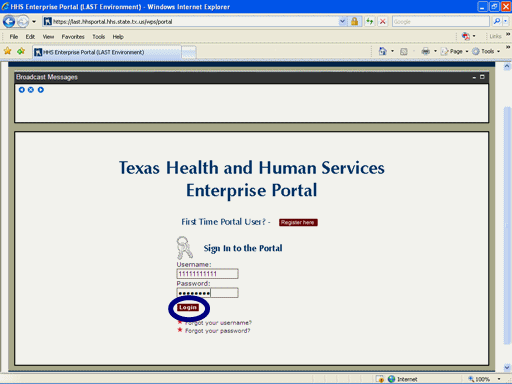Click next message arrow in Broadcast Messages
The height and width of the screenshot is (384, 512).
tap(41, 90)
